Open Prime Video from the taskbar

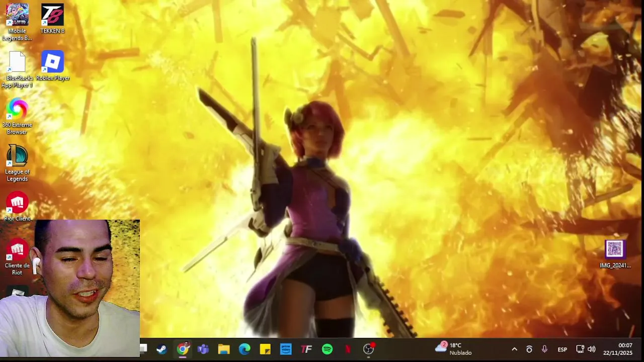point(286,349)
